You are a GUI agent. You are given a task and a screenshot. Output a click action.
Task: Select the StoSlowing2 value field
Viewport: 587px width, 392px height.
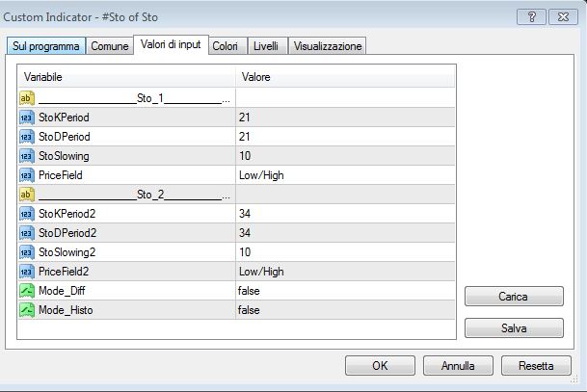coord(344,252)
